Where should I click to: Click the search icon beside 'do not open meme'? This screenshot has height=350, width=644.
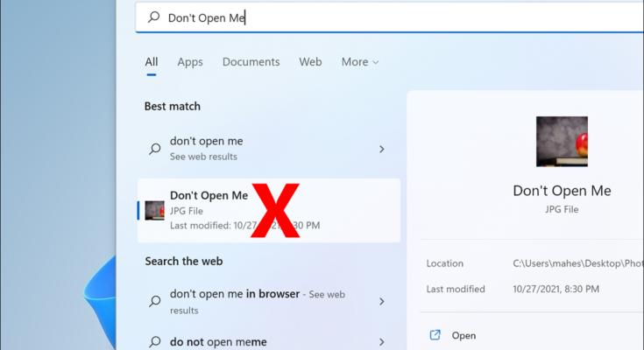[155, 341]
